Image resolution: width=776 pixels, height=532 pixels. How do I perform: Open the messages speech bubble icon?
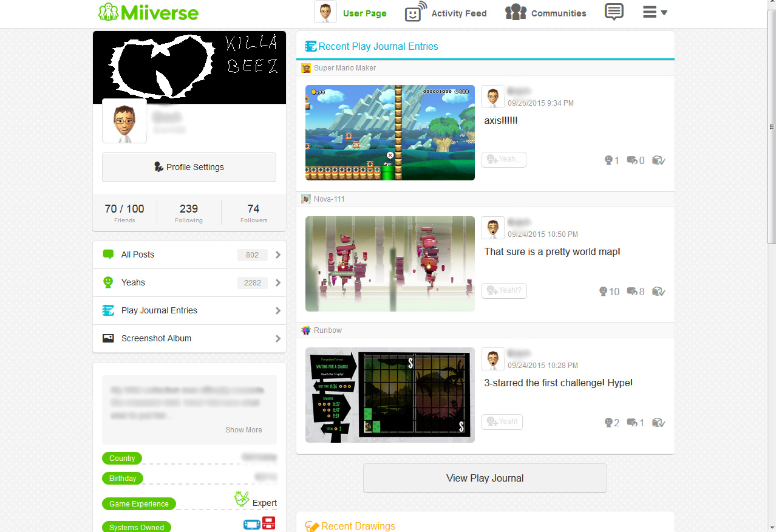614,12
